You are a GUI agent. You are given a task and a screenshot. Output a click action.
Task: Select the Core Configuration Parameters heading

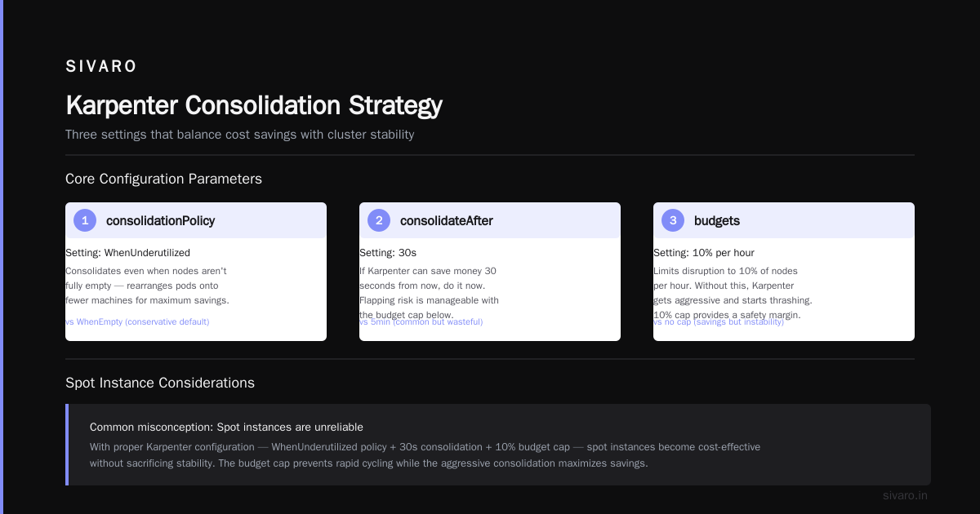coord(163,179)
